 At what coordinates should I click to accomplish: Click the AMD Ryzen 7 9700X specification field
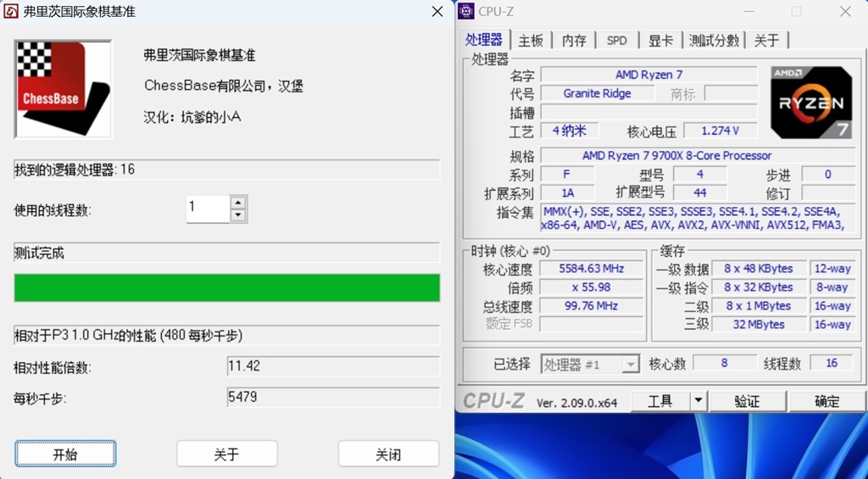(x=698, y=156)
